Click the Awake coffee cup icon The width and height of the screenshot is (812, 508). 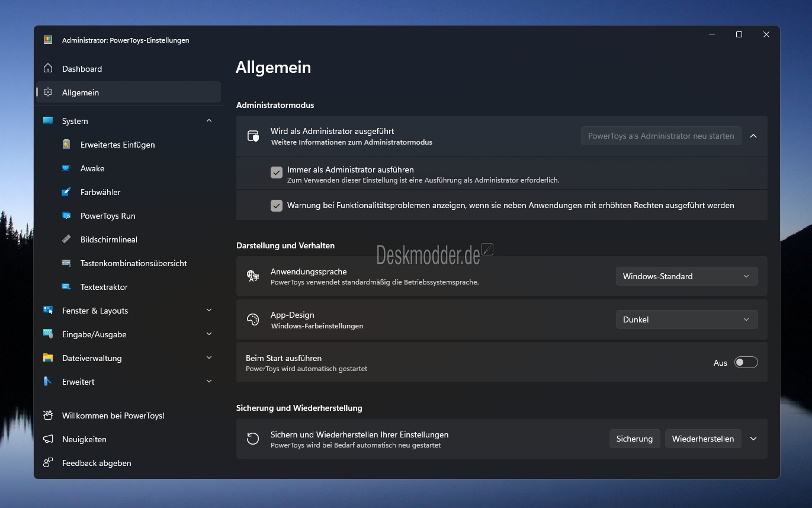tap(67, 168)
